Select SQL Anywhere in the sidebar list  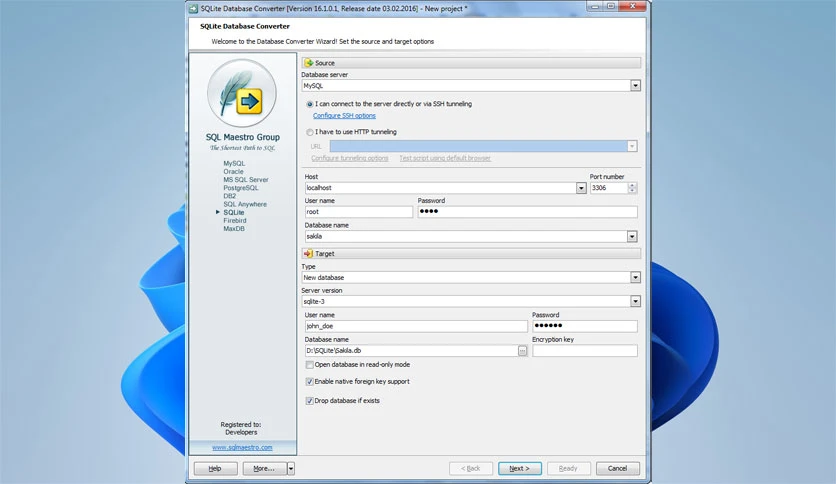[245, 204]
